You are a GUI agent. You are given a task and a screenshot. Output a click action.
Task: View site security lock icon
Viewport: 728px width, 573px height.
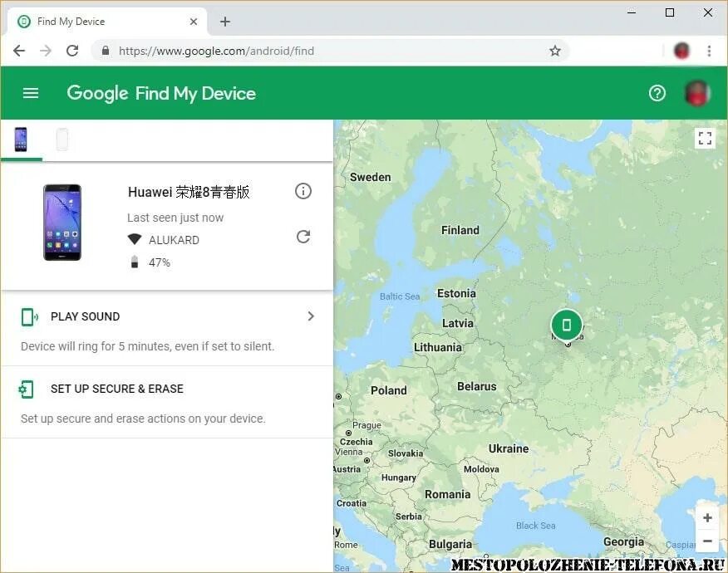pyautogui.click(x=106, y=51)
